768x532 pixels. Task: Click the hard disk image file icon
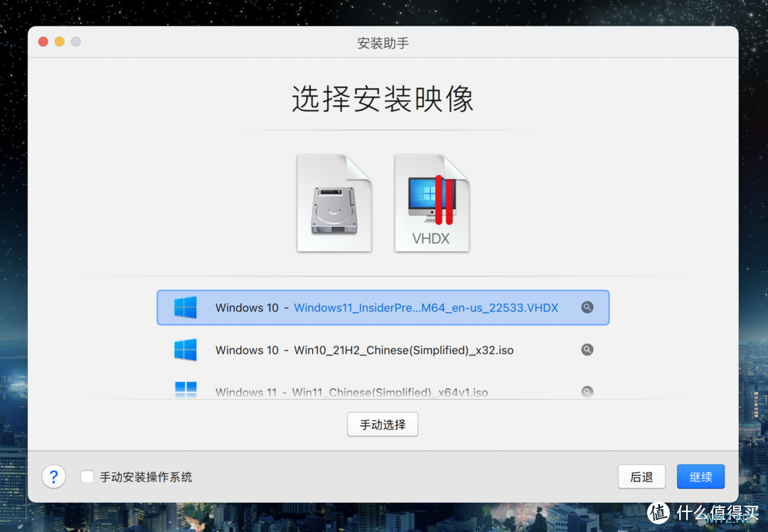tap(334, 203)
